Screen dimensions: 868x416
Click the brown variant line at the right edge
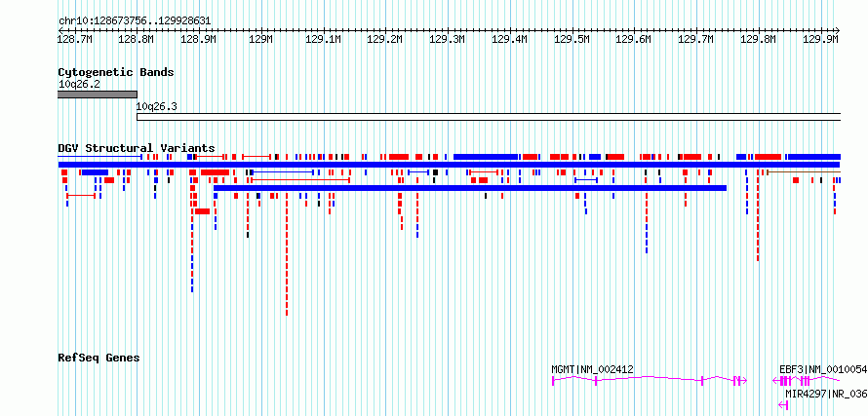pos(804,172)
